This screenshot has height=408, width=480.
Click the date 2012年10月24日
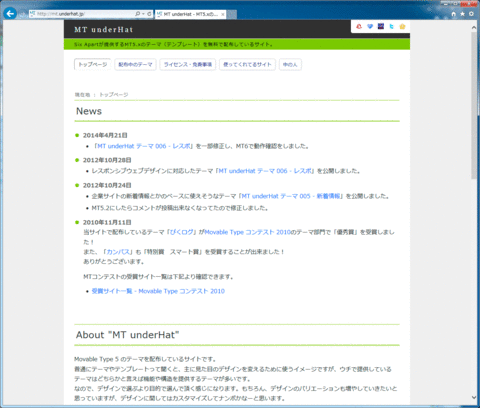tap(107, 185)
